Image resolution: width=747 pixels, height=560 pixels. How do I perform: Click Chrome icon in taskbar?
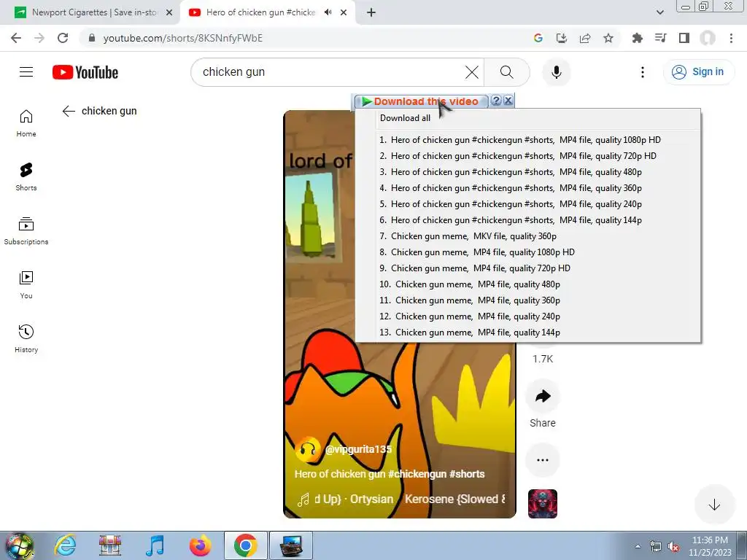pyautogui.click(x=245, y=545)
